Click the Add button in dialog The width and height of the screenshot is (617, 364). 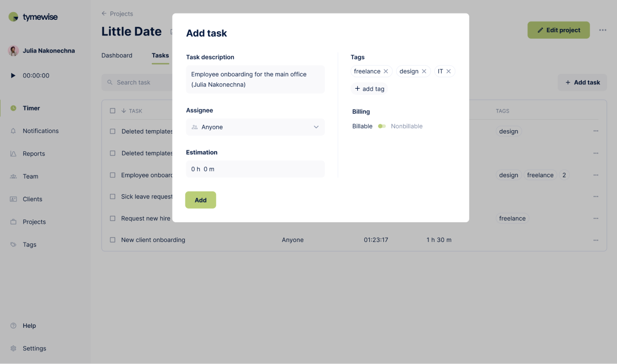pyautogui.click(x=201, y=200)
